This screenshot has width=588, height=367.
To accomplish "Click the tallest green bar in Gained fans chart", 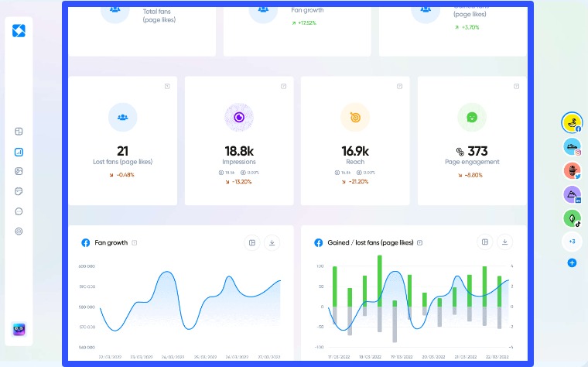I will [x=379, y=280].
